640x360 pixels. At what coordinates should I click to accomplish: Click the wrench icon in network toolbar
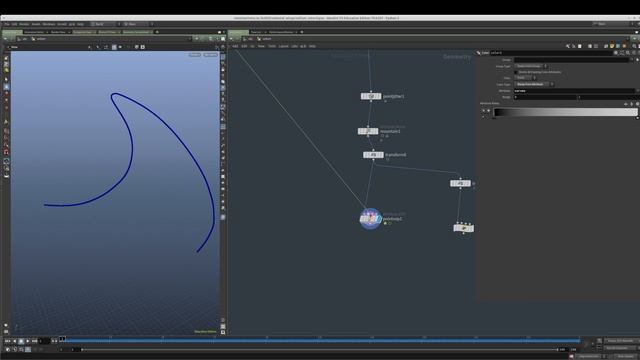(568, 46)
